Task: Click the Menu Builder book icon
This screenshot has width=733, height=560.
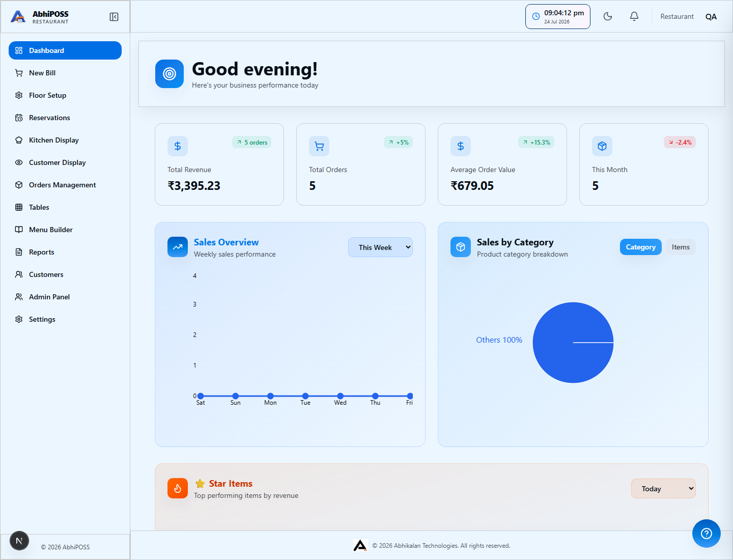Action: pyautogui.click(x=19, y=230)
